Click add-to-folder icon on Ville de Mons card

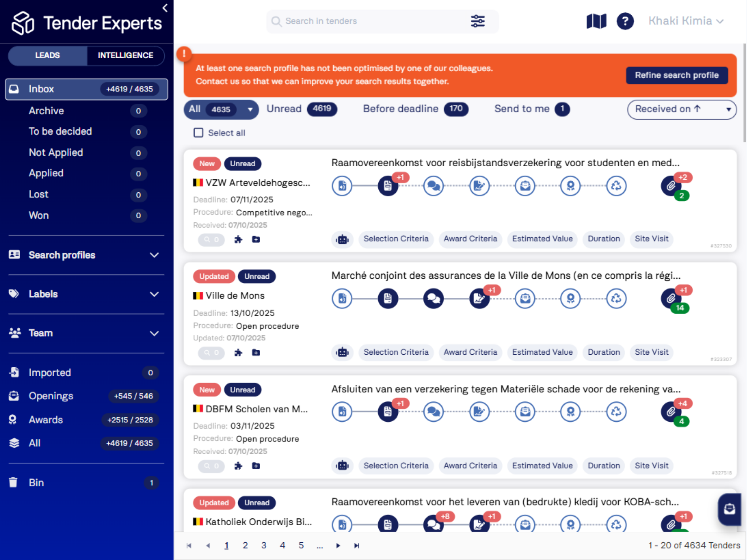point(256,353)
